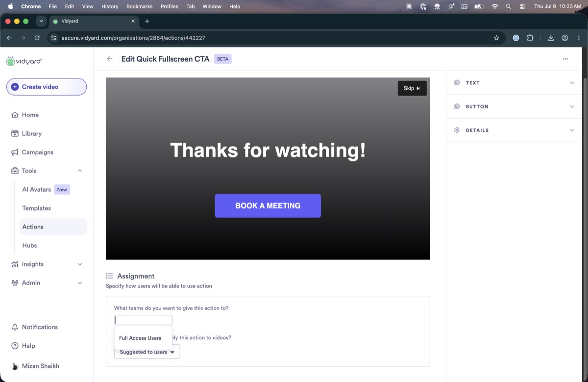This screenshot has height=382, width=588.
Task: Open a new browser tab
Action: click(x=147, y=21)
